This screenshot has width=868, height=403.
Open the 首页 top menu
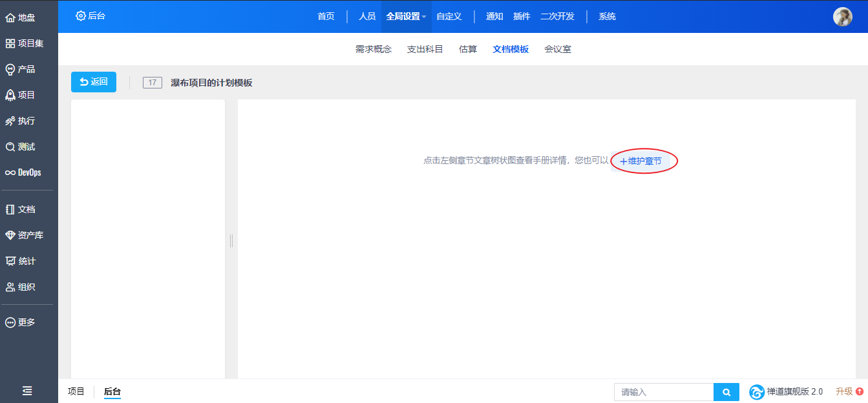point(326,16)
